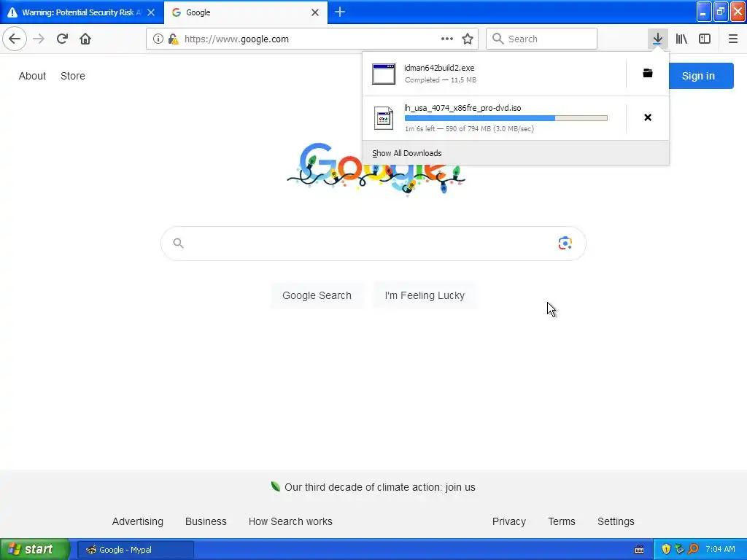Click the toolbar search magnifier icon
This screenshot has width=747, height=560.
coord(498,39)
